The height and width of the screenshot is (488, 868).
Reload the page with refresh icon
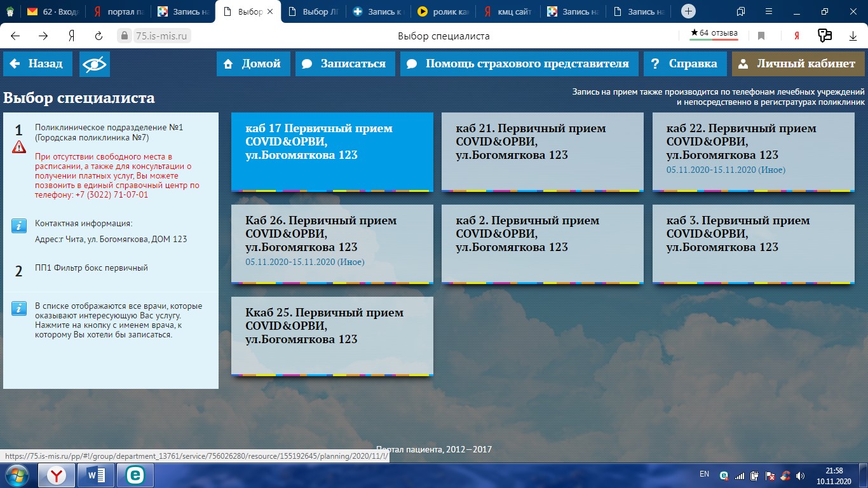coord(98,36)
